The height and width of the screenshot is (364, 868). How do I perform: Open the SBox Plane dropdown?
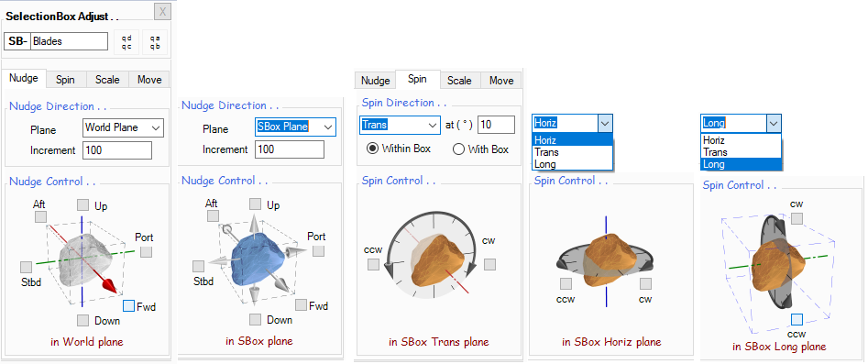coord(295,127)
